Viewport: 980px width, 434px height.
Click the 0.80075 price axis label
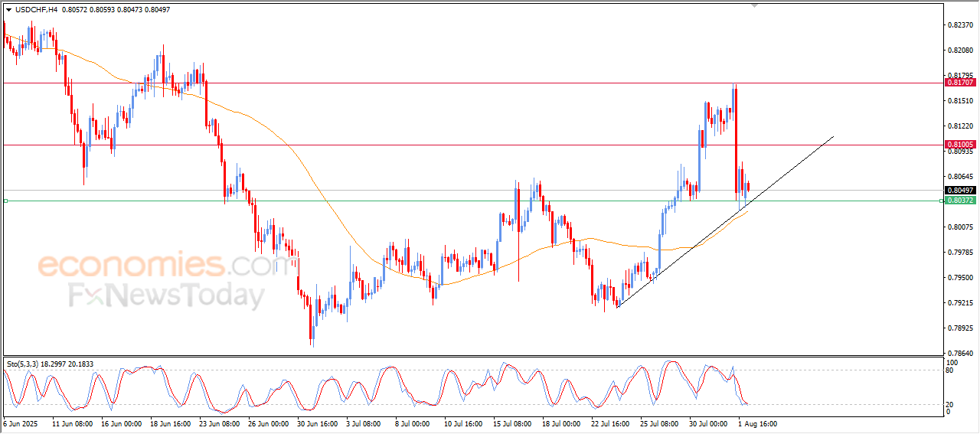[x=960, y=227]
